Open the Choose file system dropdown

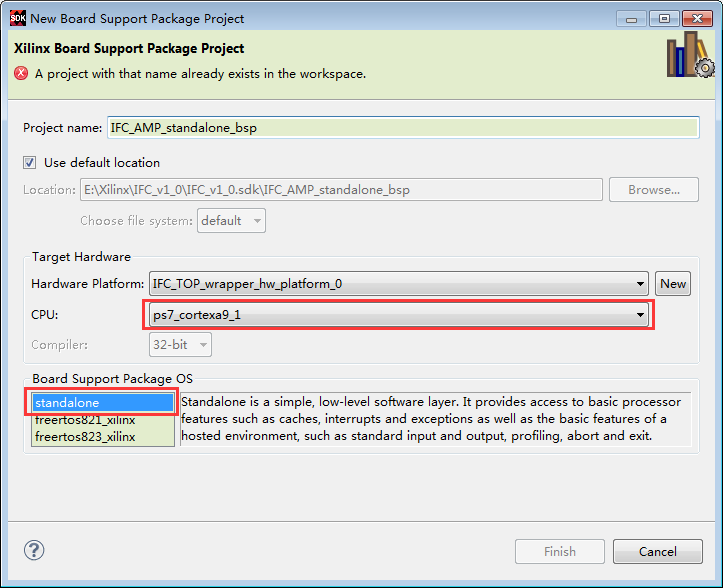tap(231, 220)
